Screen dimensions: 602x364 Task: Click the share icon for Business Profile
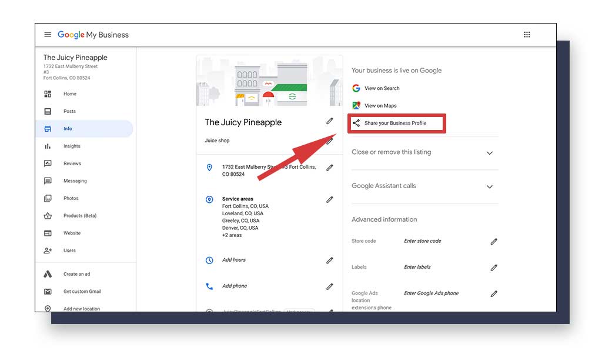coord(356,123)
